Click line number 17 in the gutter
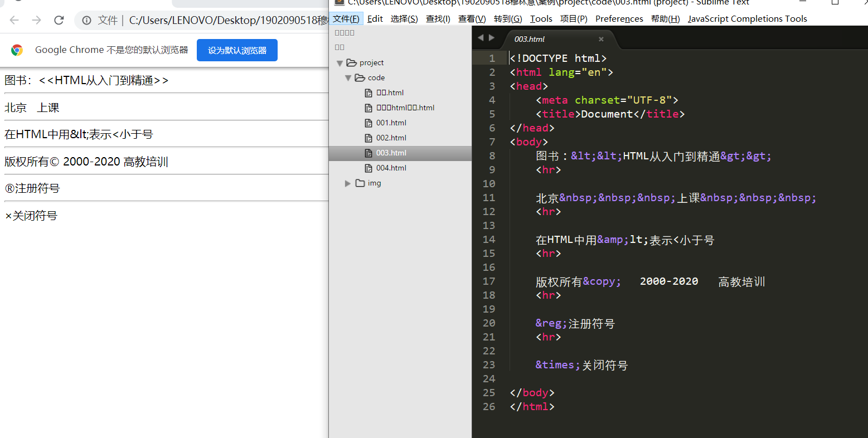The height and width of the screenshot is (438, 868). 489,281
